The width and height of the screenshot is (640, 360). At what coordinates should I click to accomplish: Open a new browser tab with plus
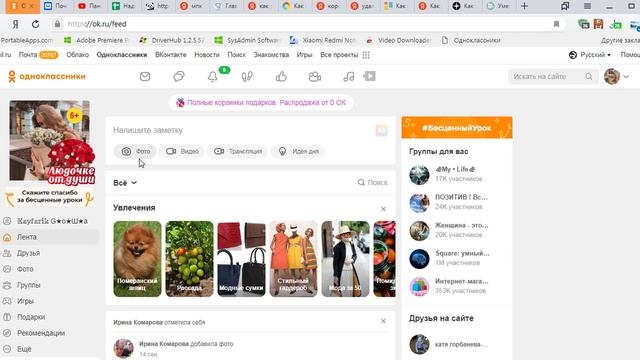[524, 6]
